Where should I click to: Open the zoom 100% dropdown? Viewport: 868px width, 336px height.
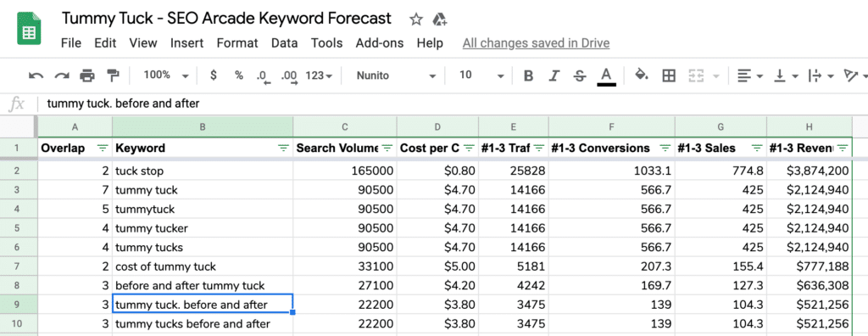click(166, 76)
